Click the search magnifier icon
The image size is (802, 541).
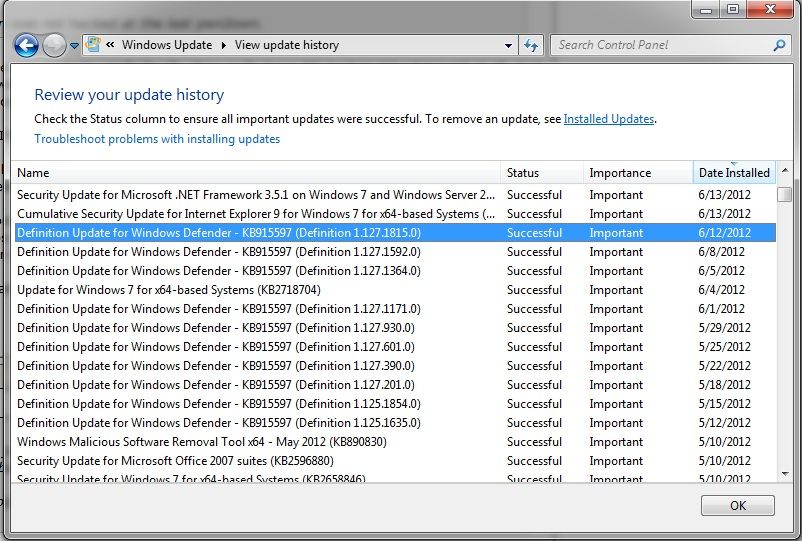(779, 45)
